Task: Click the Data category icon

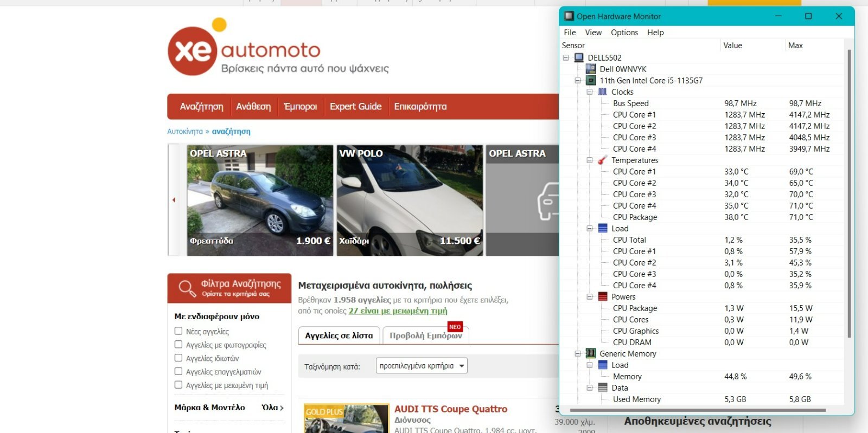Action: click(x=603, y=387)
